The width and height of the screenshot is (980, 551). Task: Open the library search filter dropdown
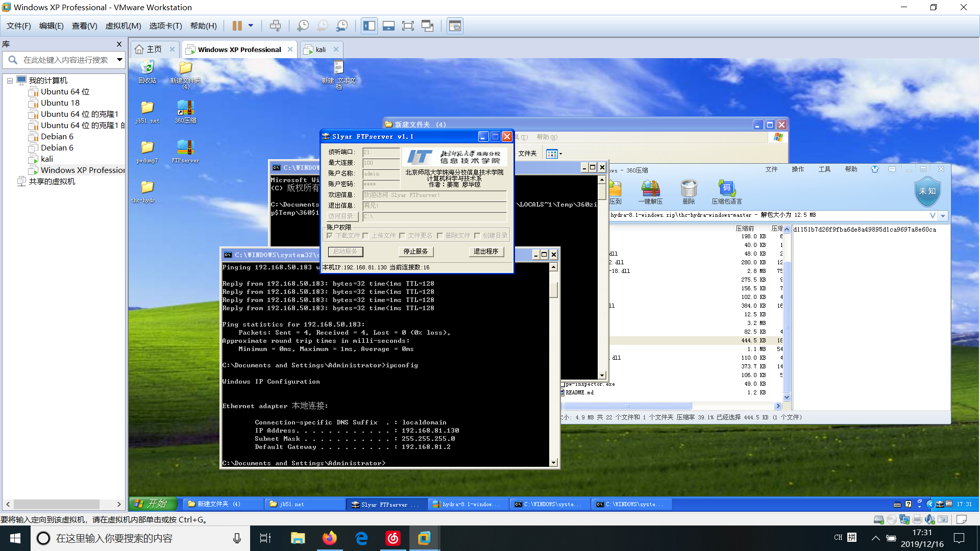coord(119,60)
